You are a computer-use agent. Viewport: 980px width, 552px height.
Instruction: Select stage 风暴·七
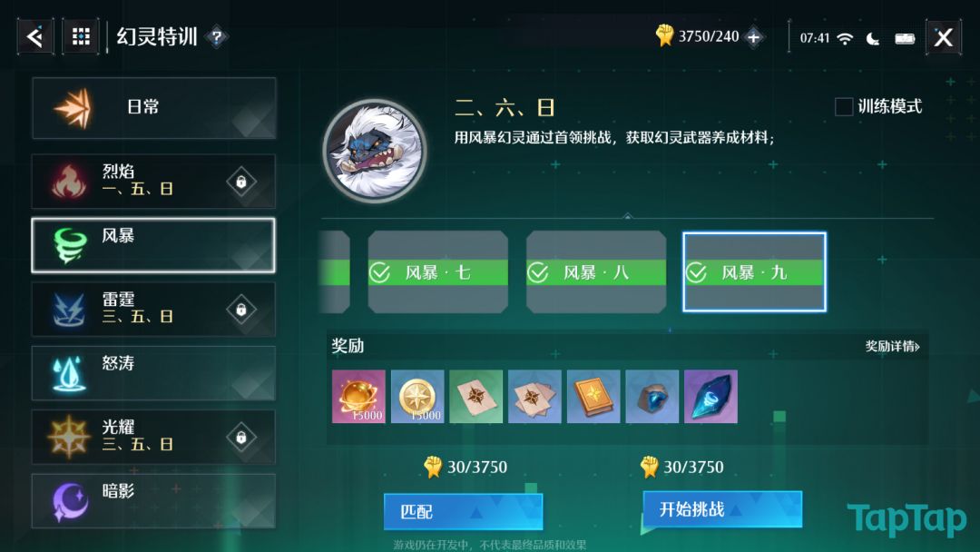pos(437,272)
